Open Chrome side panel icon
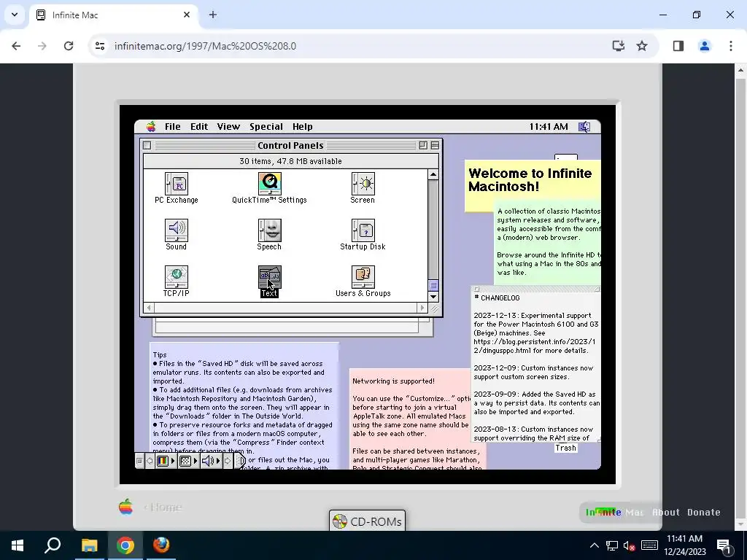The height and width of the screenshot is (560, 747). point(678,46)
